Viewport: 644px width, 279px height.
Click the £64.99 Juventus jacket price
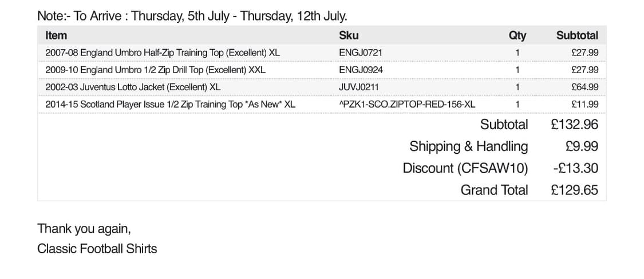584,87
